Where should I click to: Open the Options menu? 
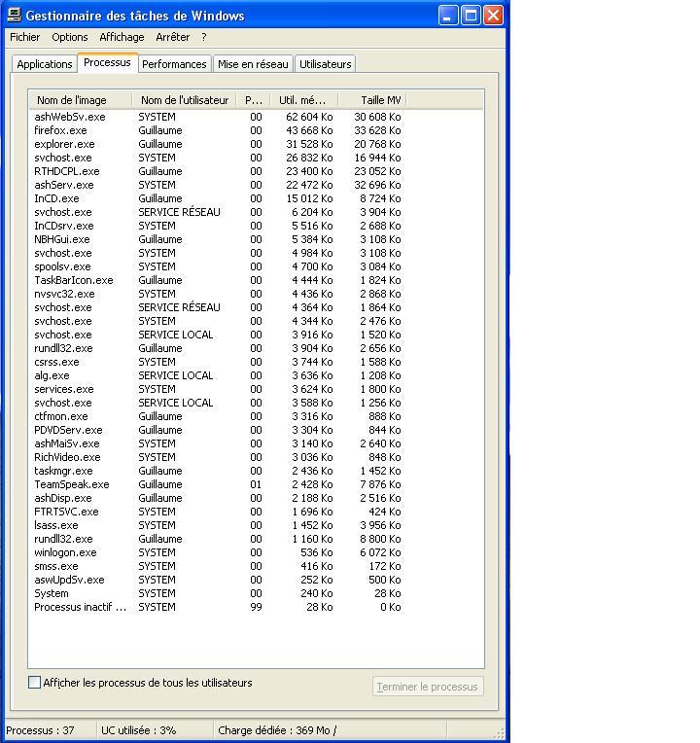tap(70, 37)
